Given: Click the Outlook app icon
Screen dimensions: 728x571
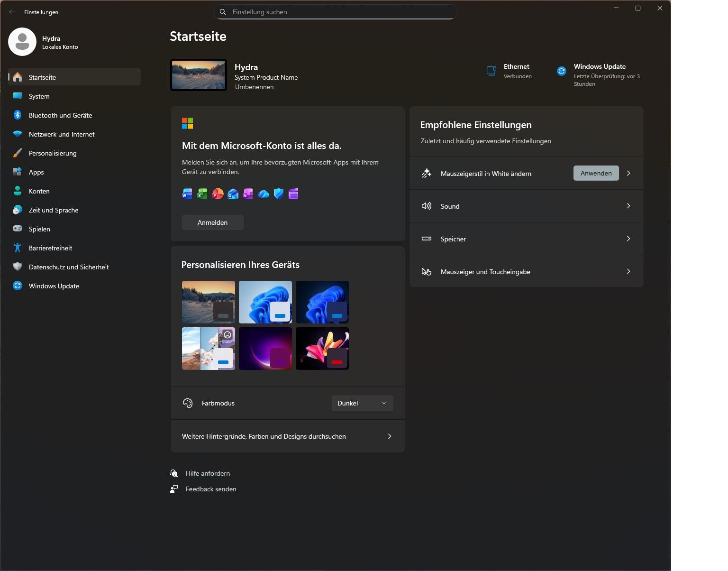Looking at the screenshot, I should click(x=233, y=193).
